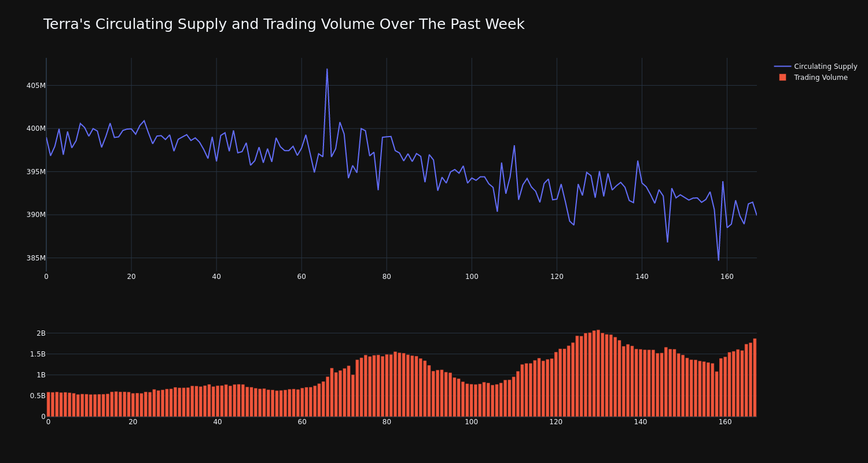
Task: Click the first volume bar at index 0
Action: pyautogui.click(x=48, y=405)
